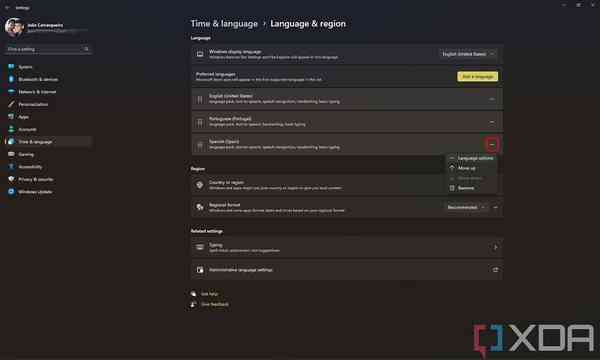The height and width of the screenshot is (360, 600).
Task: Open more options for Portuguese (Portugal)
Action: point(492,122)
